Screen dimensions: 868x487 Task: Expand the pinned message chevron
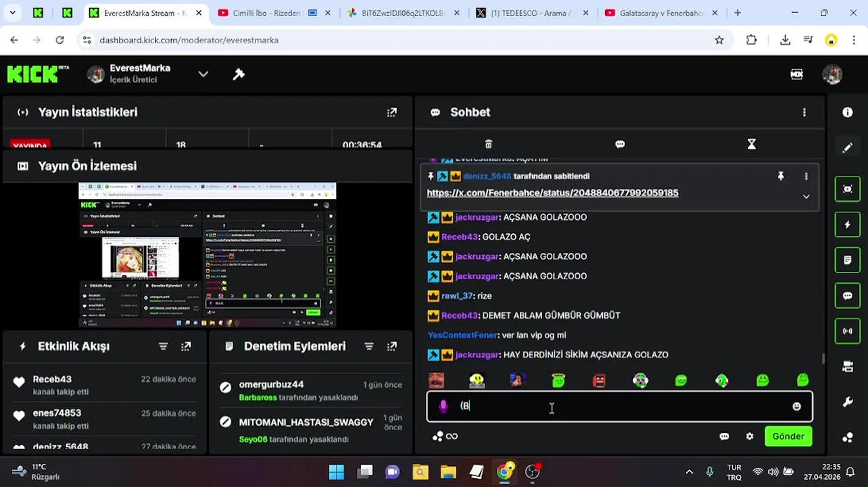pyautogui.click(x=806, y=196)
